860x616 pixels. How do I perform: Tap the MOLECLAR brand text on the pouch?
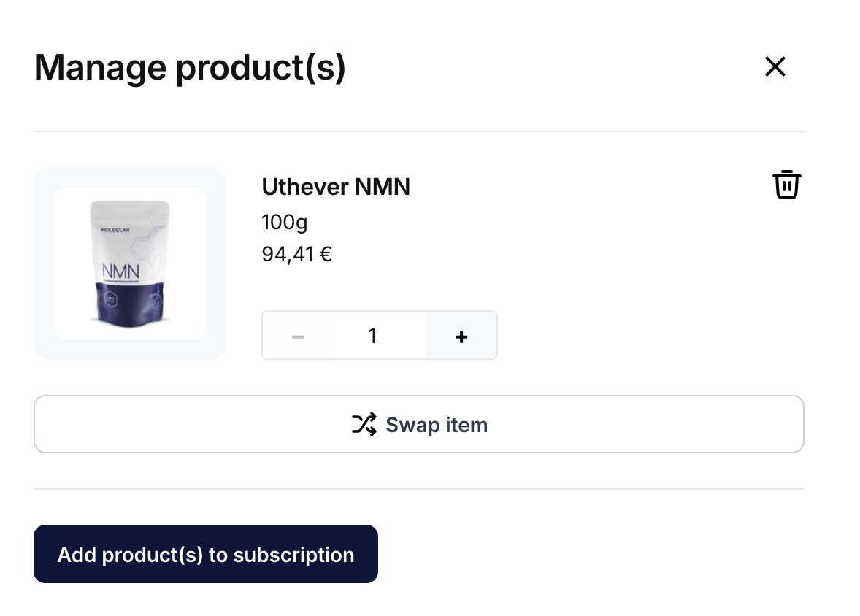pyautogui.click(x=115, y=230)
